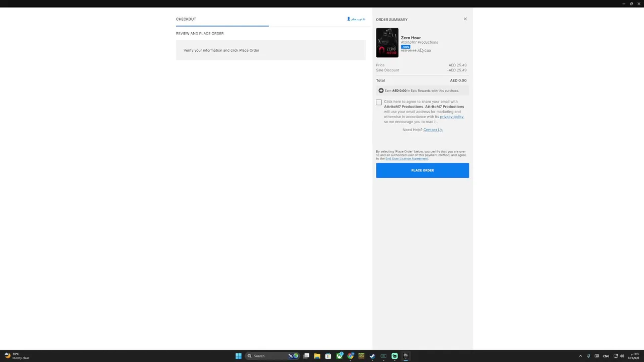Click the Epic Rewards plus icon
The height and width of the screenshot is (362, 644).
(381, 90)
